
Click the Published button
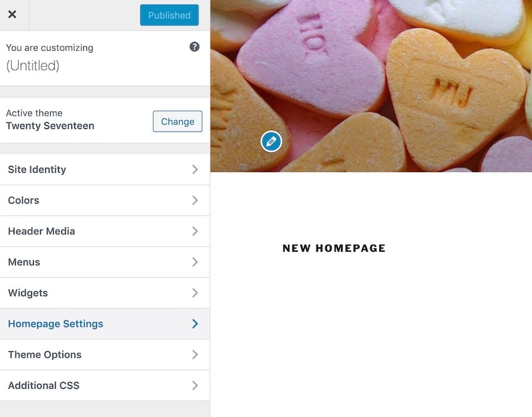coord(170,15)
